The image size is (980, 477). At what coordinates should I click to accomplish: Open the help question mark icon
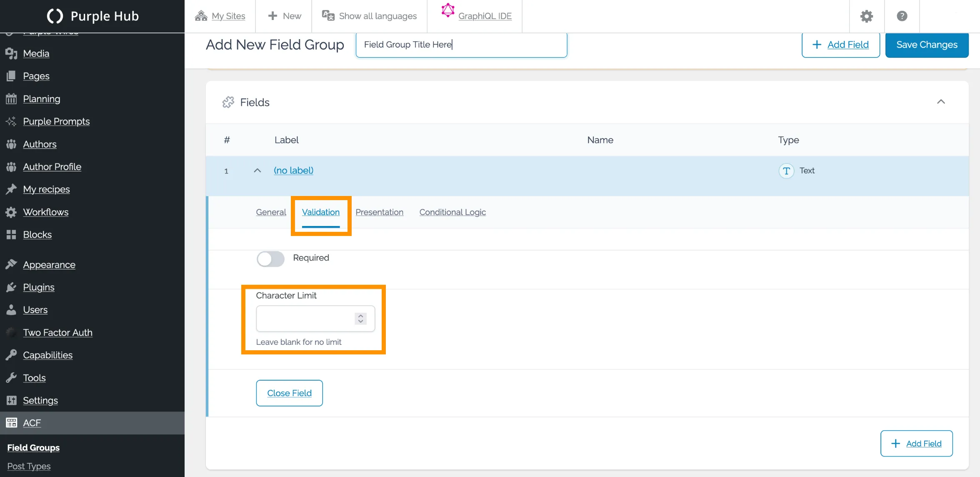pos(902,16)
